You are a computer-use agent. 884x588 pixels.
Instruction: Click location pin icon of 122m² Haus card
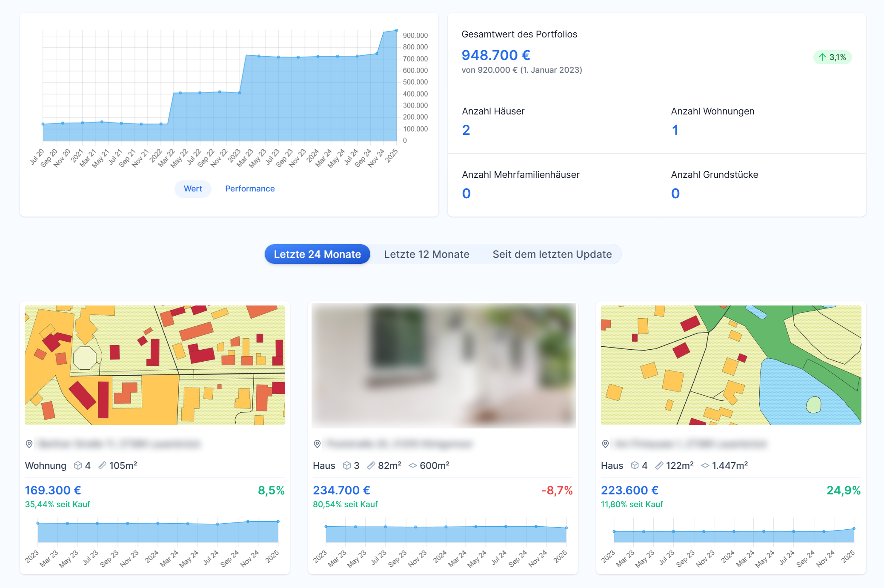point(605,444)
